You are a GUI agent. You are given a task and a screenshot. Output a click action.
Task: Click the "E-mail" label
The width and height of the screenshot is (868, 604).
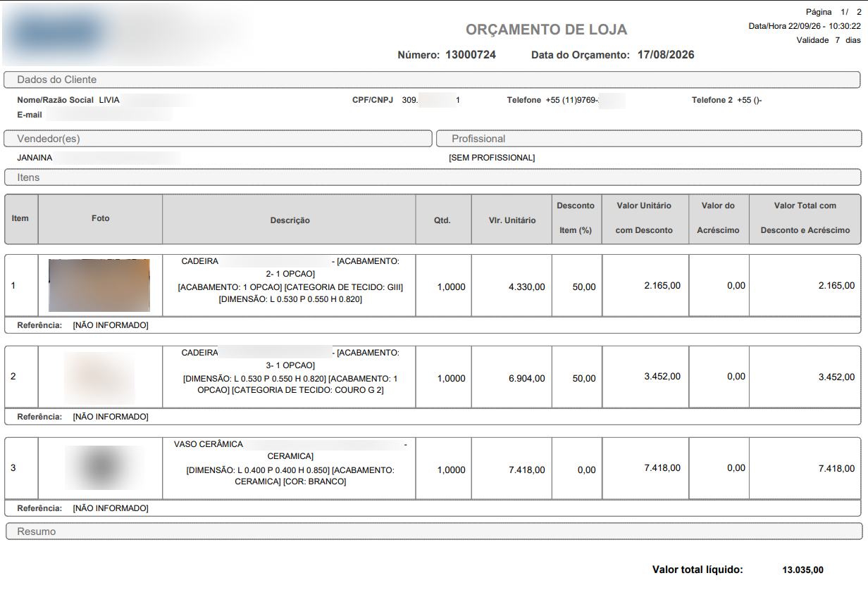(30, 115)
